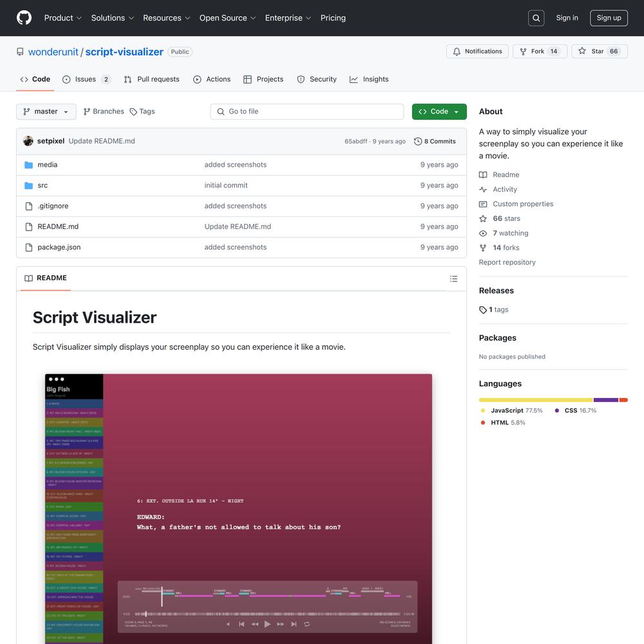Image resolution: width=644 pixels, height=644 pixels.
Task: Open the Pricing link
Action: click(x=333, y=18)
